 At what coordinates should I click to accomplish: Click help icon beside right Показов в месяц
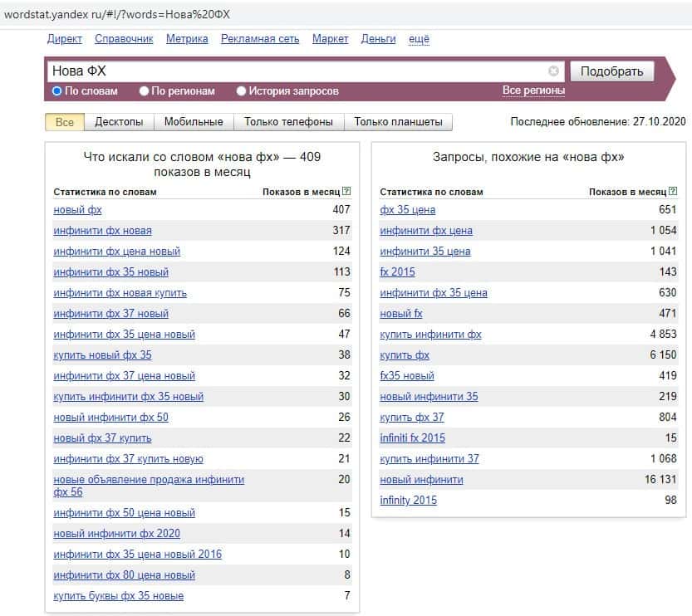tap(673, 192)
